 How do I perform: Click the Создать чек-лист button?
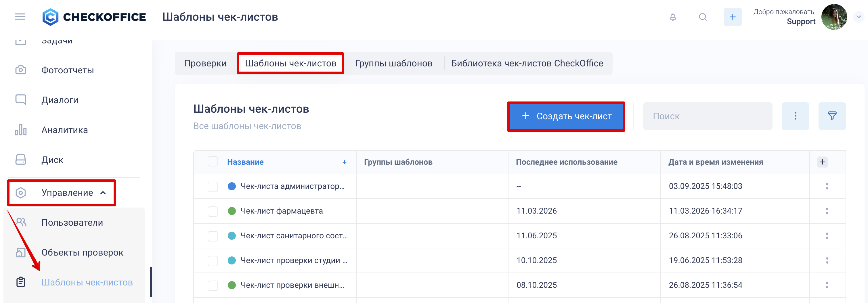[x=566, y=116]
